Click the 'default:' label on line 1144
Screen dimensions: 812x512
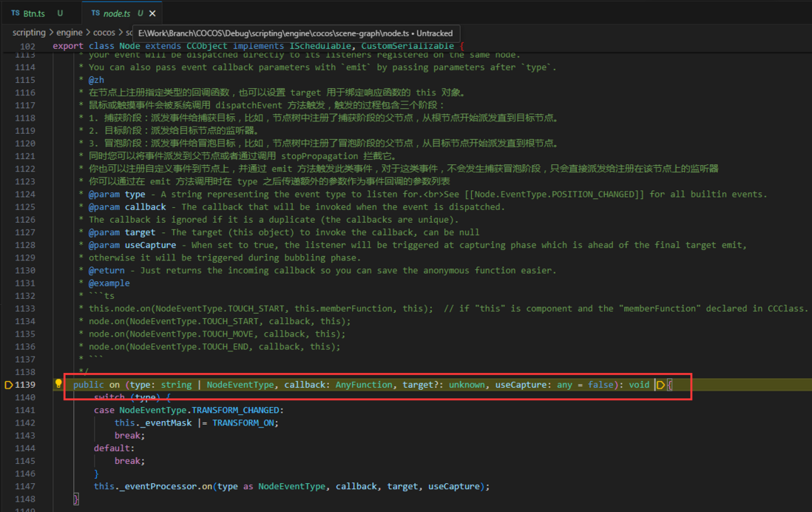(114, 448)
